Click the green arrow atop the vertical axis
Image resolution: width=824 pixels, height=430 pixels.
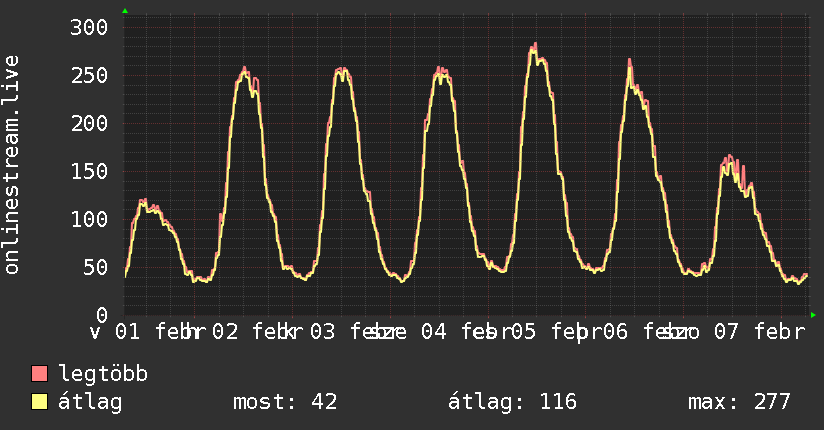click(125, 11)
